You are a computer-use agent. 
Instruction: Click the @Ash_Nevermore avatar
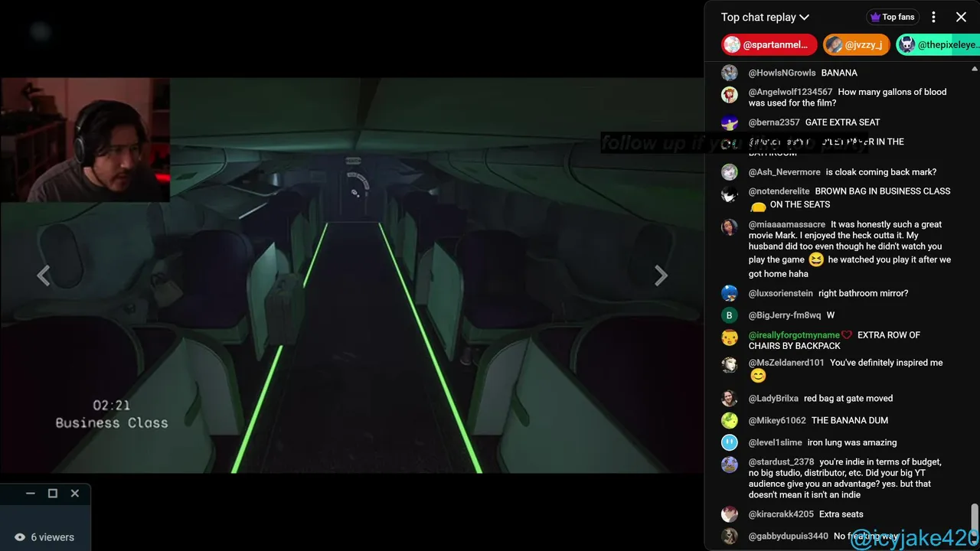[x=730, y=172]
